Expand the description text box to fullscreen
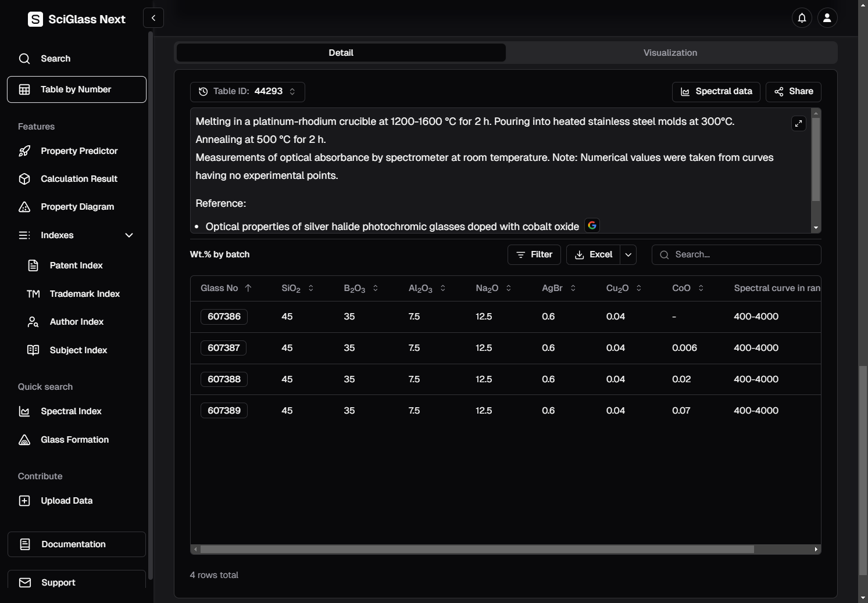The height and width of the screenshot is (603, 868). (x=798, y=123)
